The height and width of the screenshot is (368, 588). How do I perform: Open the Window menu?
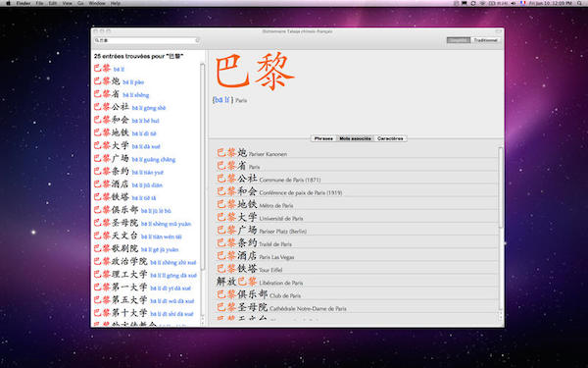pos(97,3)
